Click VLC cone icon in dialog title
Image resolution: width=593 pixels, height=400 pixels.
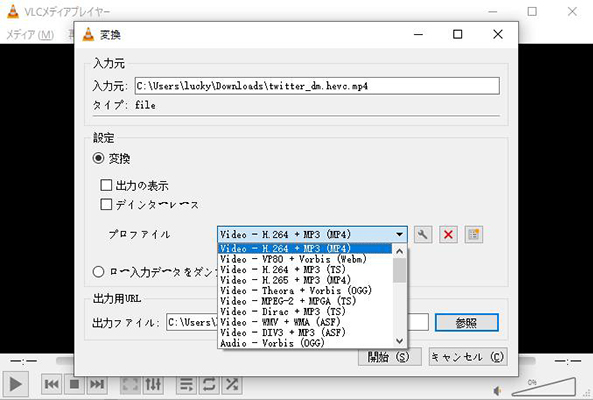pos(88,34)
